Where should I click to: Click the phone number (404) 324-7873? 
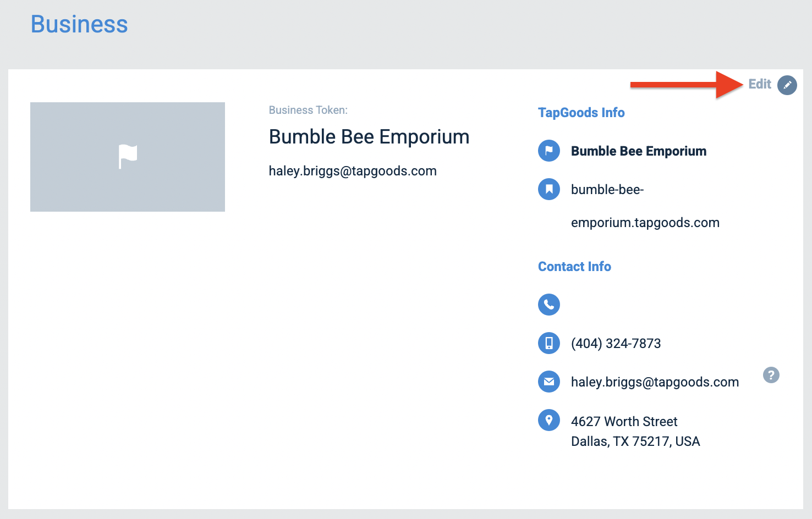pyautogui.click(x=616, y=344)
